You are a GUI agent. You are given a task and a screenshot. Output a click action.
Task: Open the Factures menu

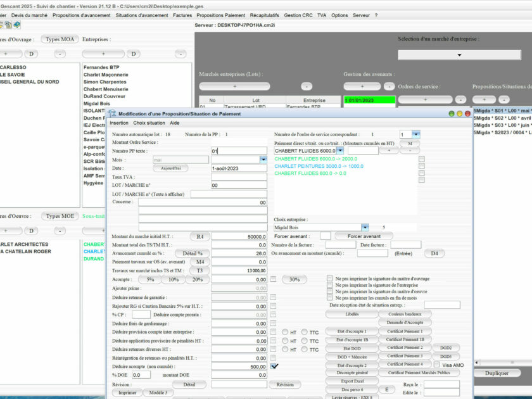[x=182, y=15]
